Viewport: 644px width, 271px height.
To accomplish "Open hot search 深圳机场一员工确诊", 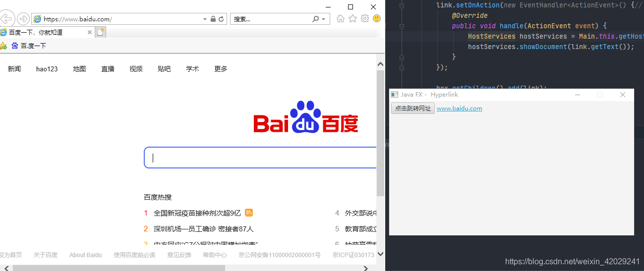I will tap(204, 229).
